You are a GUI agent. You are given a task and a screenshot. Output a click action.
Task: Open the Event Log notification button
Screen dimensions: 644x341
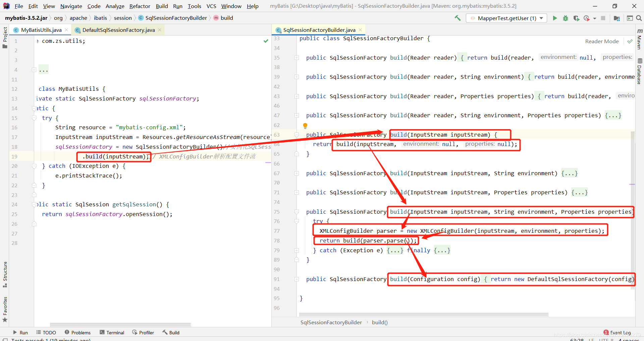coord(617,332)
